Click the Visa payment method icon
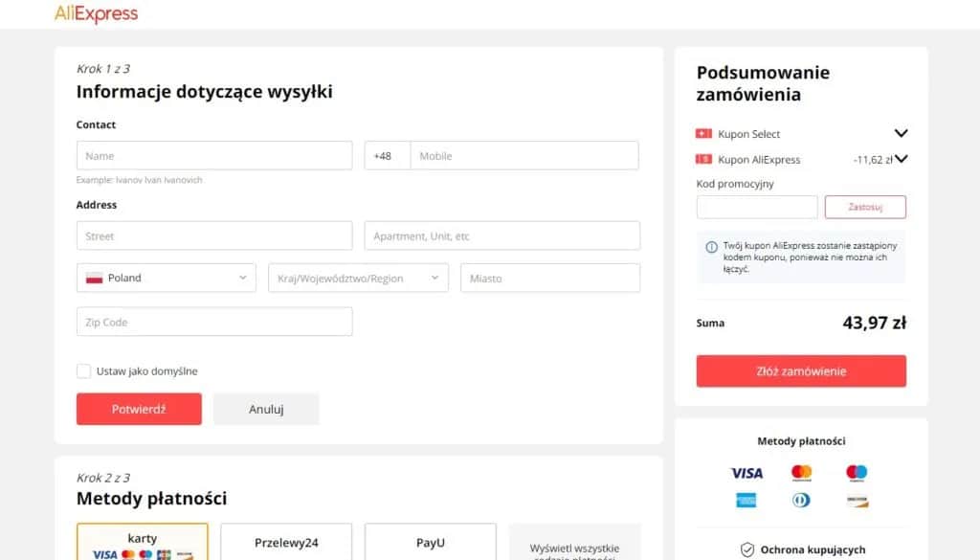Viewport: 980px width, 560px height. [x=746, y=473]
